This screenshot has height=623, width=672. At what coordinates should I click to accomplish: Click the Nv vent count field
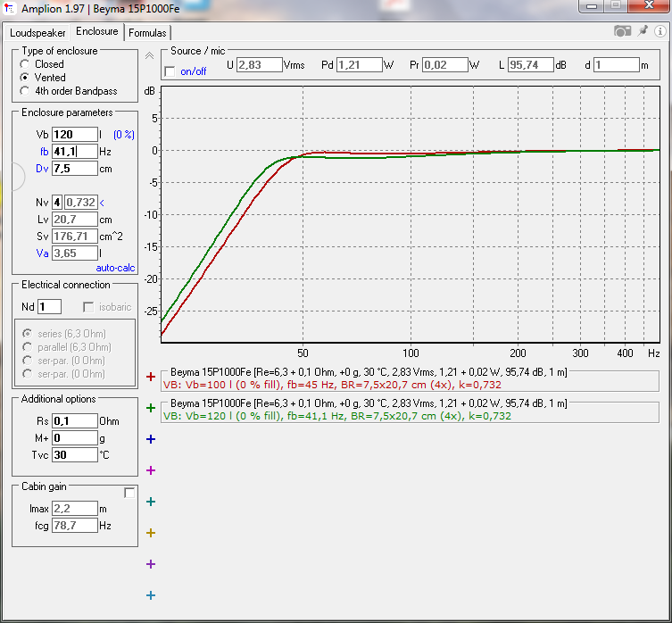point(57,203)
